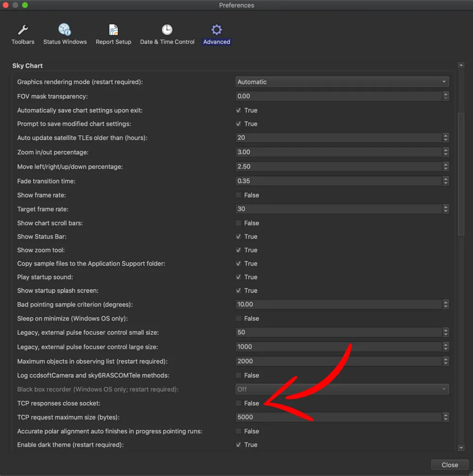Viewport: 473px width, 476px height.
Task: Click the focuser large size field showing 1000
Action: point(339,346)
